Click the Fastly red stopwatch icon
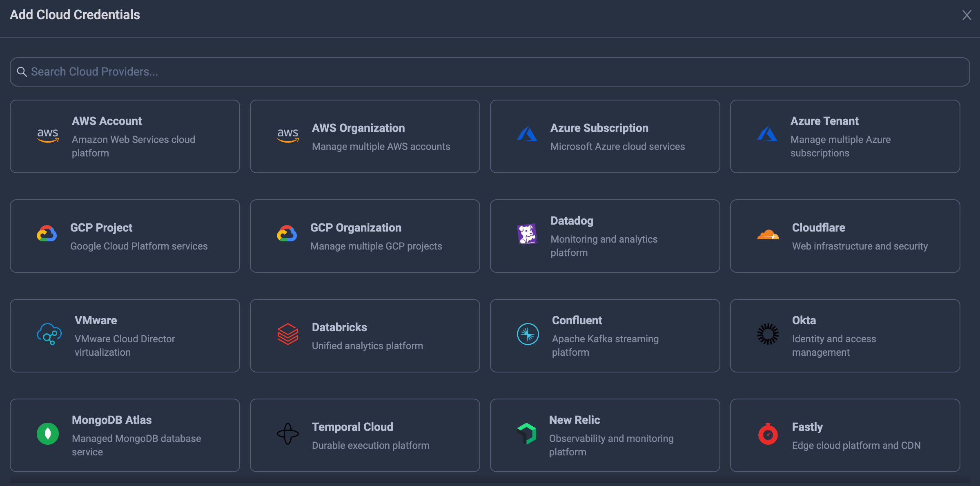Screen dimensions: 980x486 (x=768, y=434)
